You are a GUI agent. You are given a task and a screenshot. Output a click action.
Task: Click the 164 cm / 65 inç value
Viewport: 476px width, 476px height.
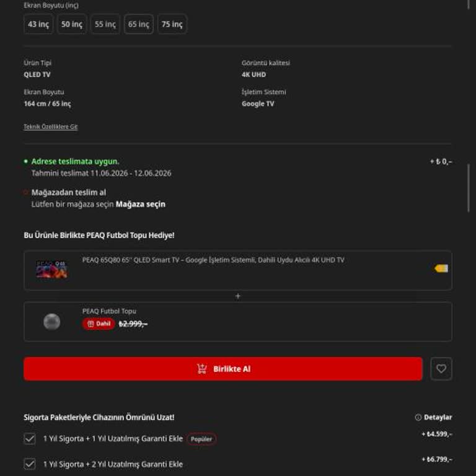47,104
